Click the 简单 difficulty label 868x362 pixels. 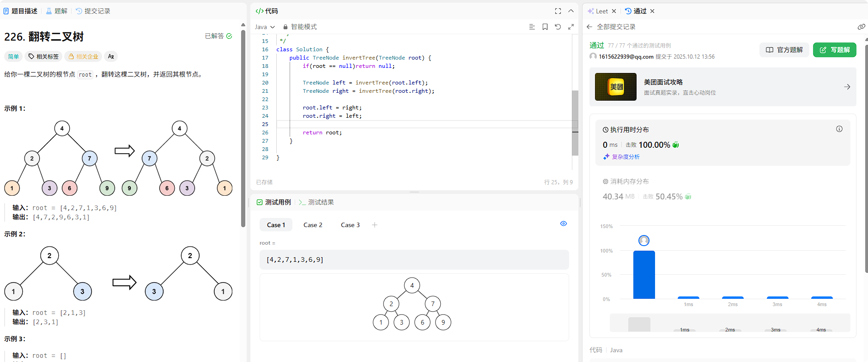(x=13, y=56)
